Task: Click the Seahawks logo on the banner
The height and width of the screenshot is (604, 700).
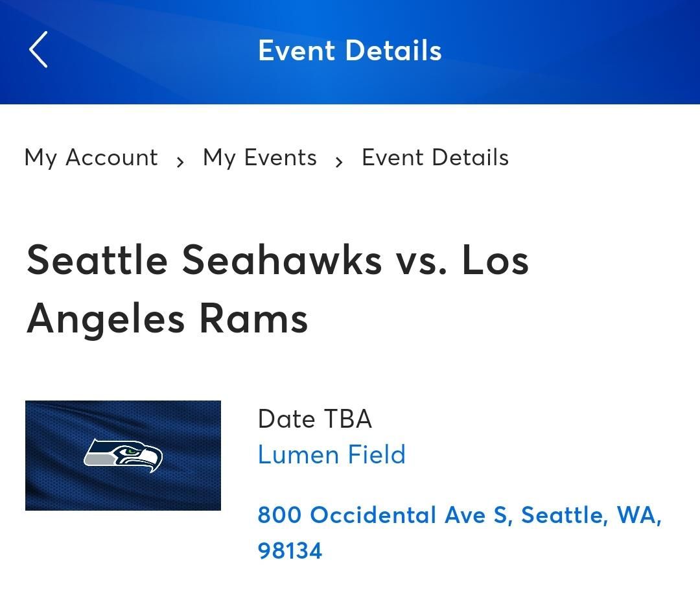Action: point(123,455)
